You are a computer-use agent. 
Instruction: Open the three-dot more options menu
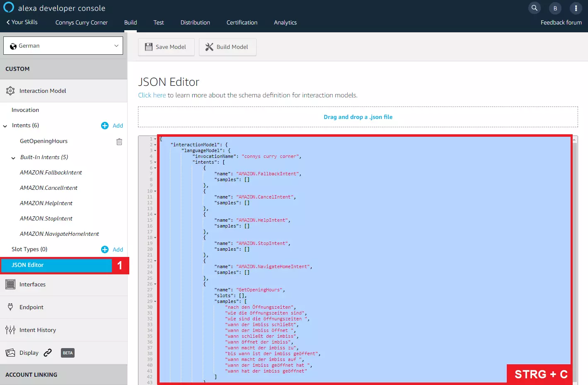(576, 8)
